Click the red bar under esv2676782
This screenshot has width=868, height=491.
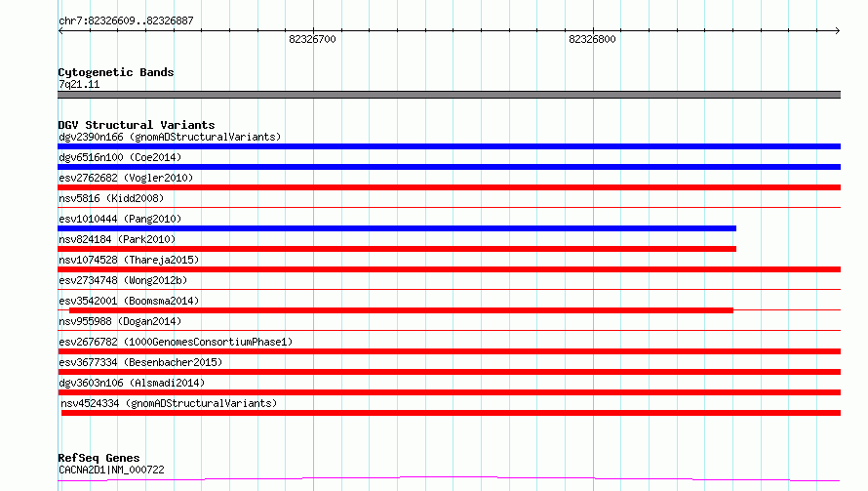point(449,351)
